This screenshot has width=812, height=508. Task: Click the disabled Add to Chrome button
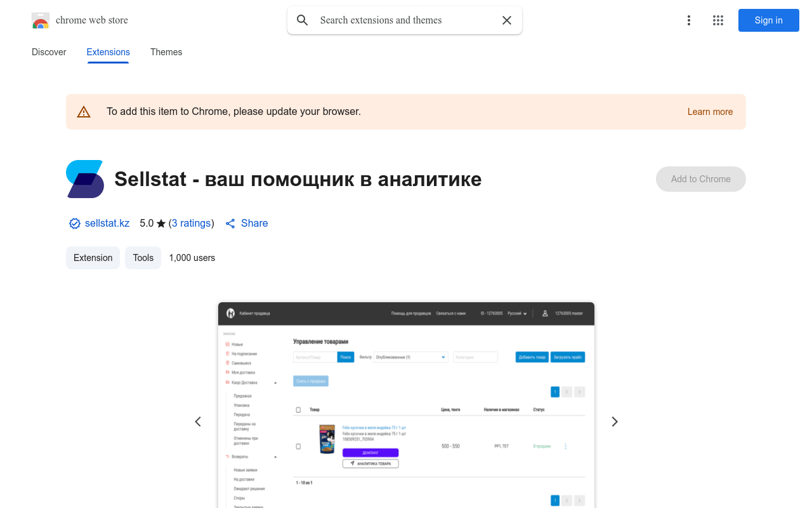(x=701, y=179)
